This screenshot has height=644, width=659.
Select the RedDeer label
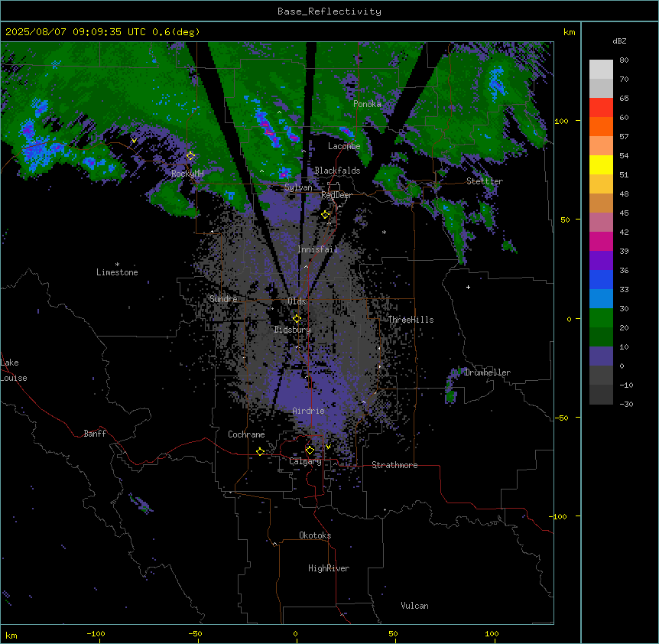pyautogui.click(x=336, y=195)
